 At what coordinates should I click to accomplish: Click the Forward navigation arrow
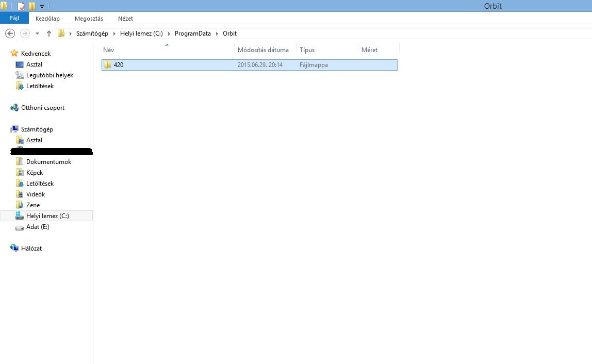click(x=25, y=34)
